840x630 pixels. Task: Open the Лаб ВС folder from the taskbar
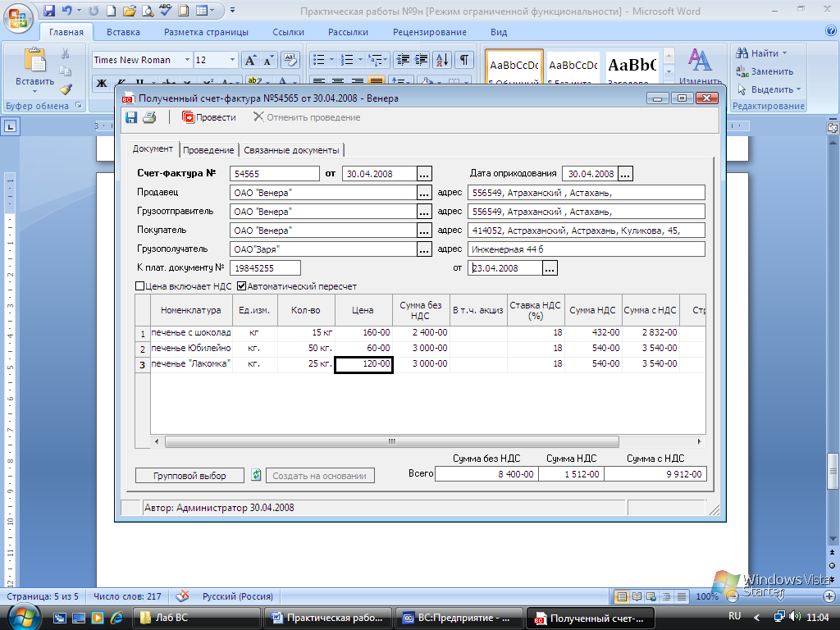(x=197, y=618)
